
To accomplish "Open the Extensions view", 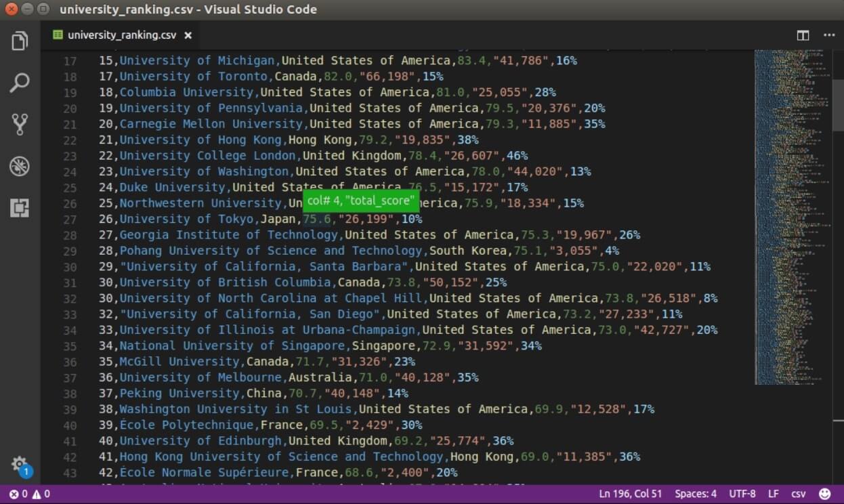I will [x=20, y=209].
